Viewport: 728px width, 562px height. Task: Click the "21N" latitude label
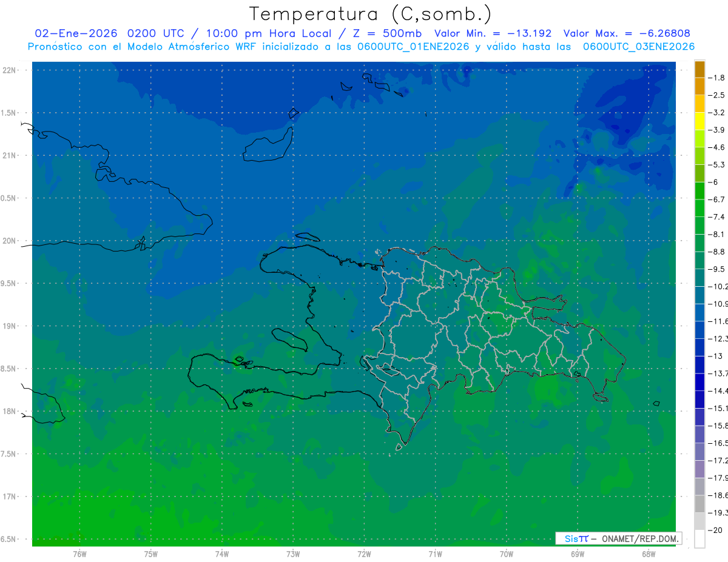point(8,156)
